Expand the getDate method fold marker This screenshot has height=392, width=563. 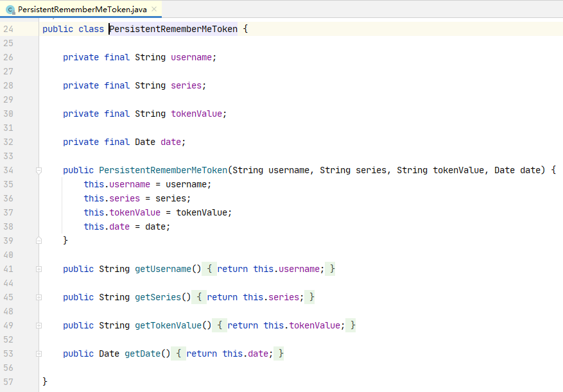39,354
